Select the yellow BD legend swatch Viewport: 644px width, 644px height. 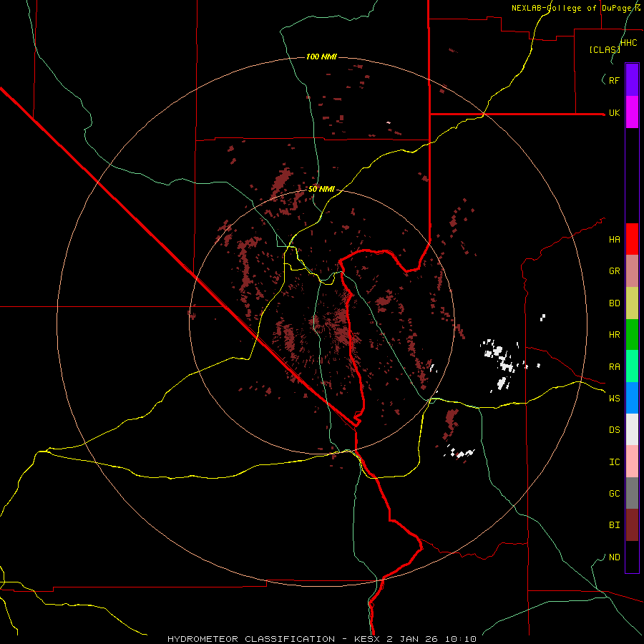[632, 303]
